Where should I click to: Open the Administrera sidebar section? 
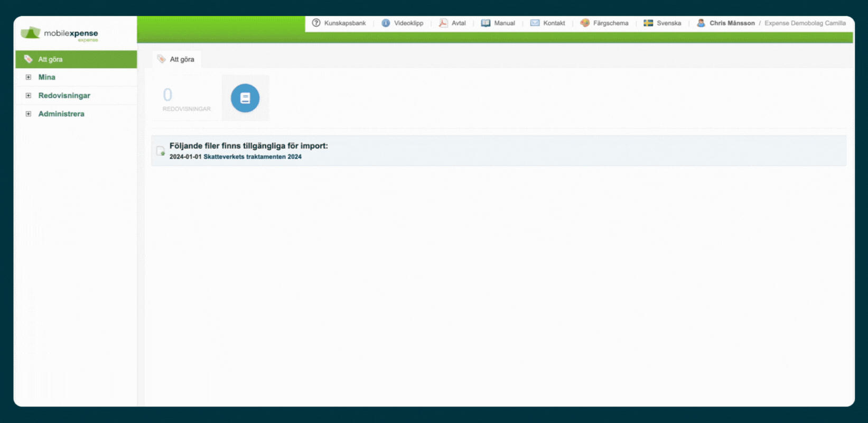click(61, 114)
